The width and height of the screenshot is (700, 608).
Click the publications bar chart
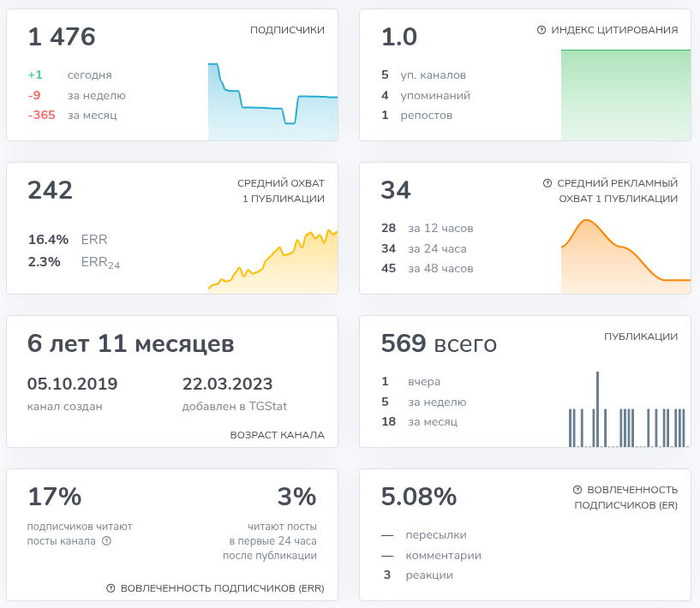[x=627, y=409]
